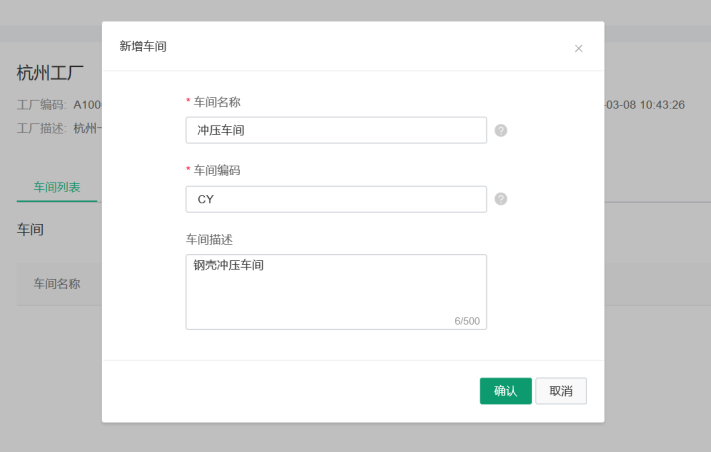Switch to the 车间列表 tab
Image resolution: width=711 pixels, height=452 pixels.
(57, 187)
